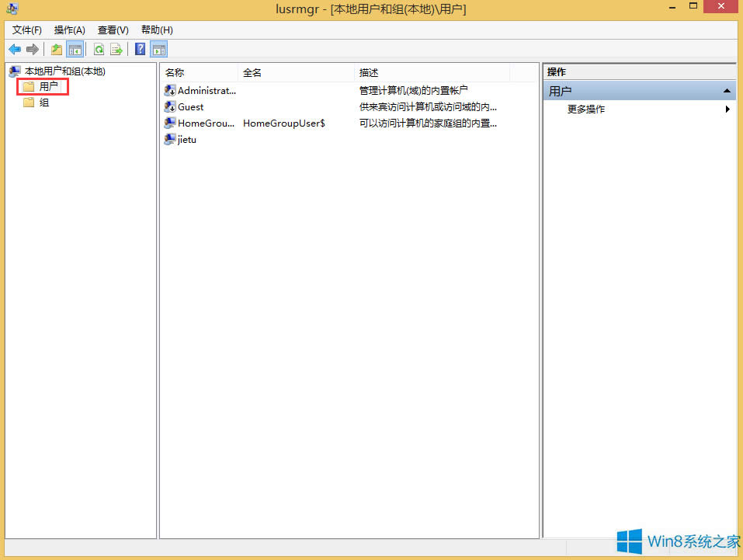Click the Refresh icon on the toolbar
Image resolution: width=743 pixels, height=560 pixels.
[99, 49]
